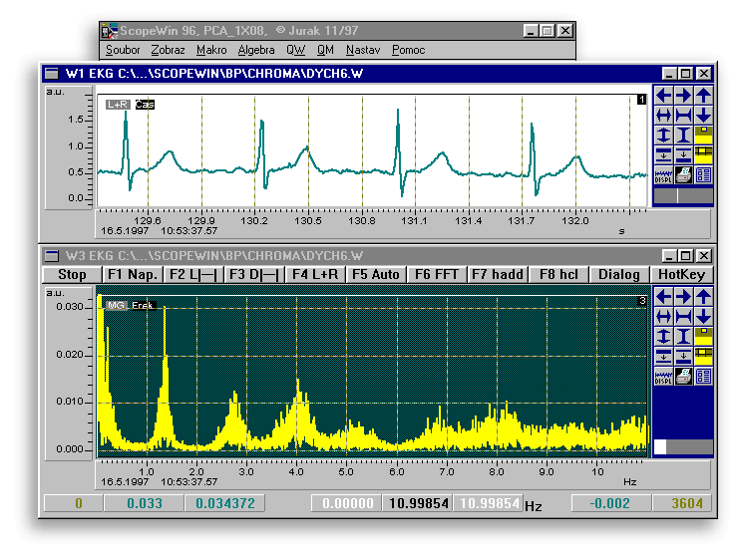The height and width of the screenshot is (560, 736).
Task: Click the F1 Nap. button
Action: click(133, 274)
